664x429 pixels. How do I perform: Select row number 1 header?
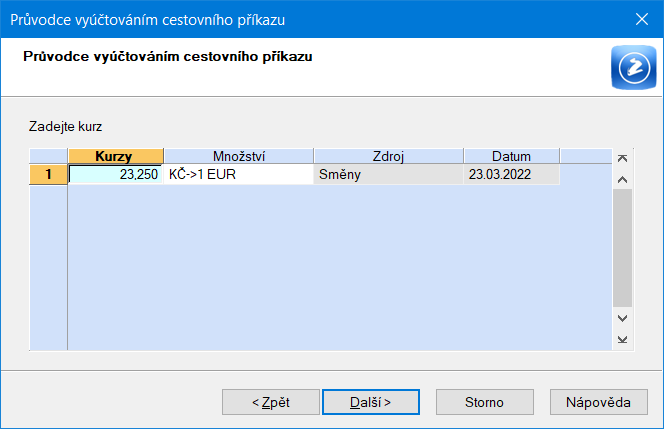pos(48,174)
